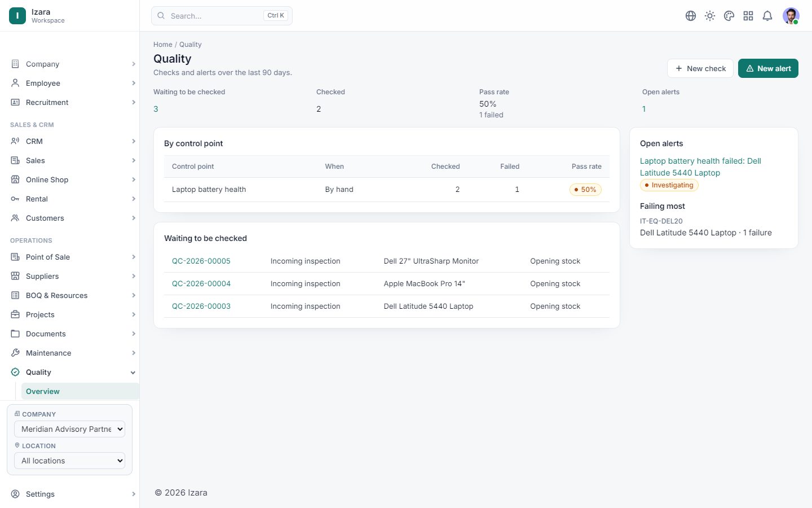812x508 pixels.
Task: Open the Laptop battery health failed alert
Action: (x=700, y=167)
